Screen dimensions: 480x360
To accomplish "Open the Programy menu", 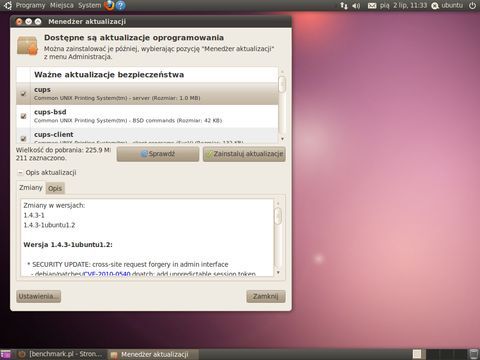I will pyautogui.click(x=30, y=5).
